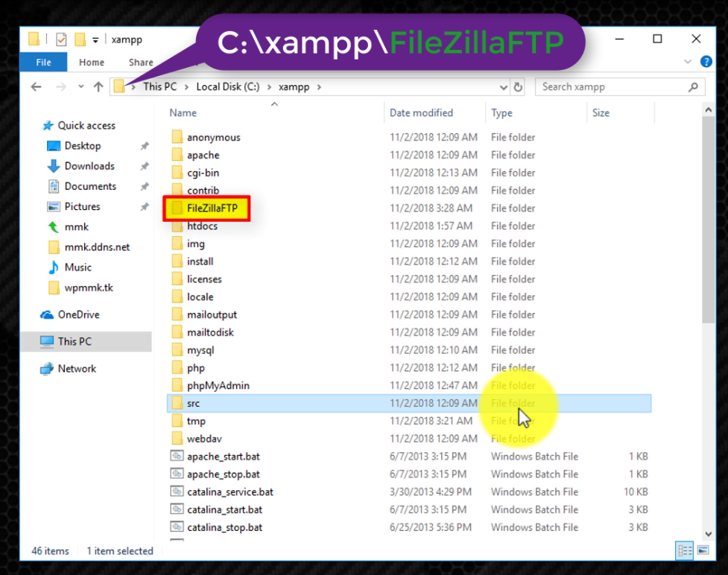Select the apache folder icon
This screenshot has width=728, height=575.
tap(177, 154)
